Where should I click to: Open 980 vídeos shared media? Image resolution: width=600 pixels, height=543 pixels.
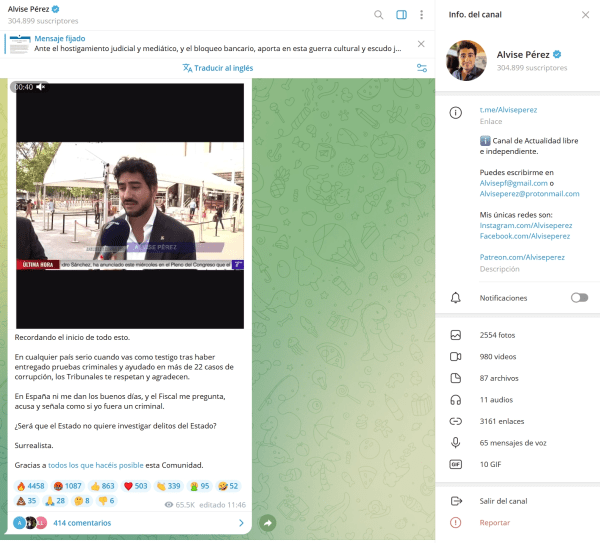[502, 356]
